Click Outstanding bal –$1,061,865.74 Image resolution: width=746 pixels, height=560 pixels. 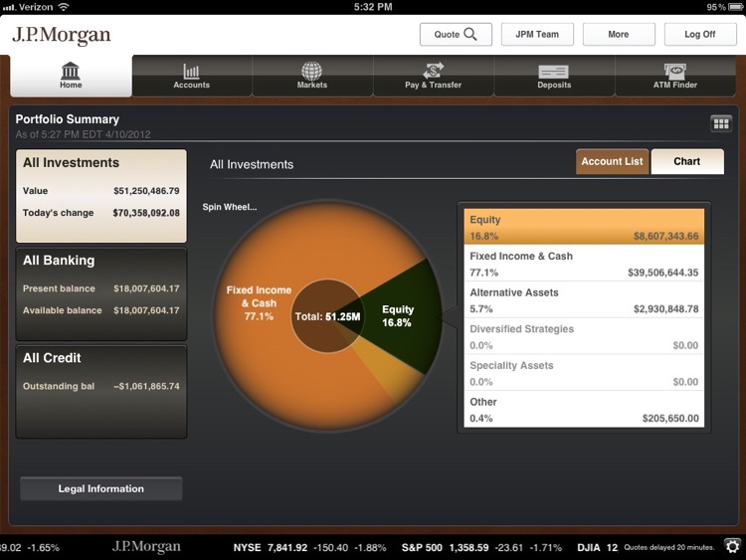(x=101, y=386)
